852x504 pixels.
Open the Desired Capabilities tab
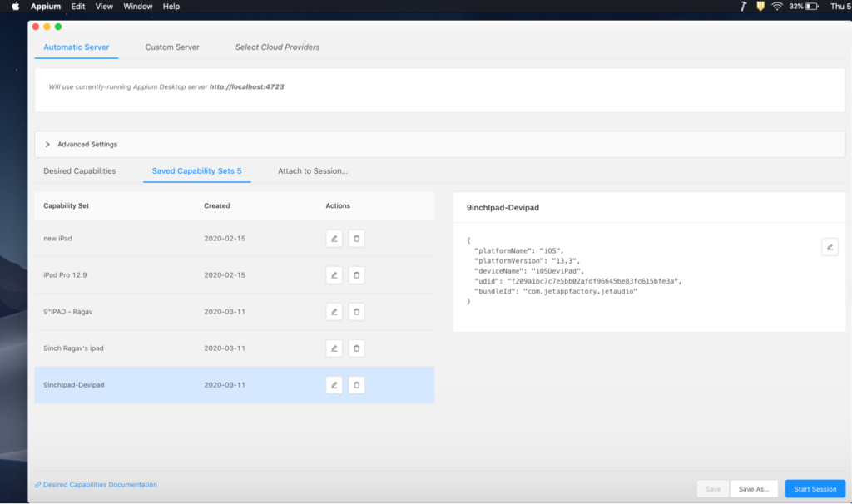click(x=79, y=171)
